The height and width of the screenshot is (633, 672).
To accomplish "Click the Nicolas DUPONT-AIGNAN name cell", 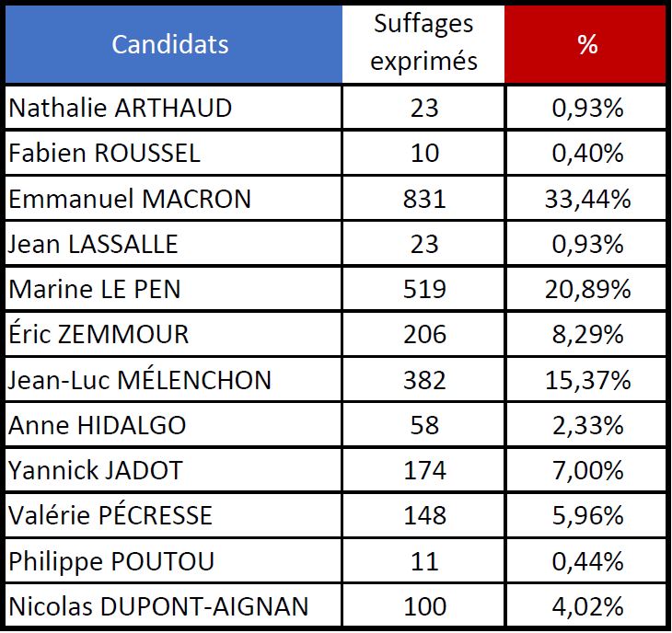I will coord(158,606).
